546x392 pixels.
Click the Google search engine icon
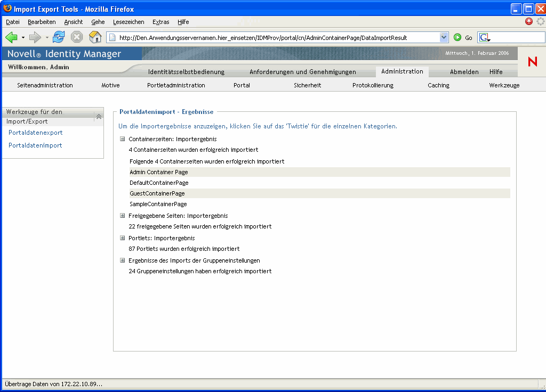(x=484, y=37)
